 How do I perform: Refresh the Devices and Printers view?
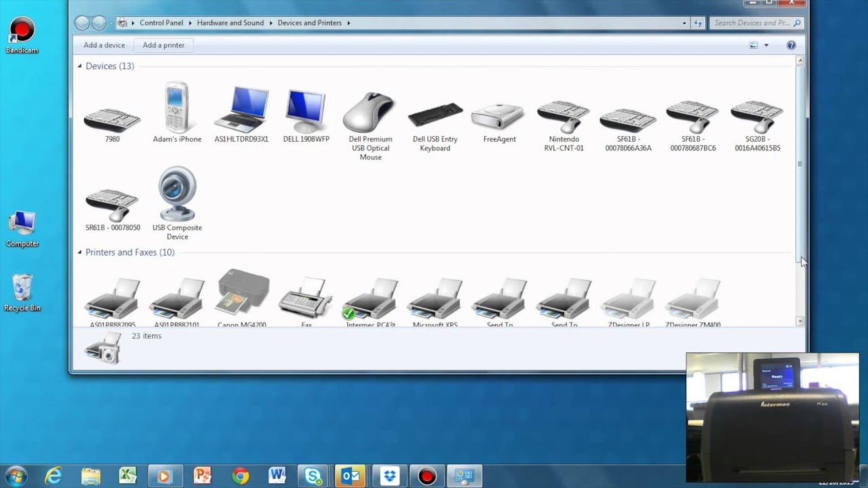[698, 23]
